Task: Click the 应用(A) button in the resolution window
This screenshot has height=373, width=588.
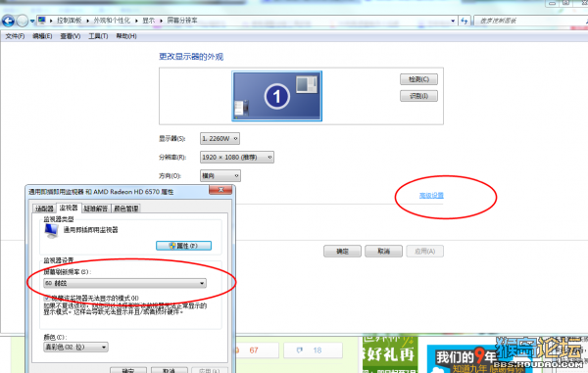Action: [x=425, y=252]
